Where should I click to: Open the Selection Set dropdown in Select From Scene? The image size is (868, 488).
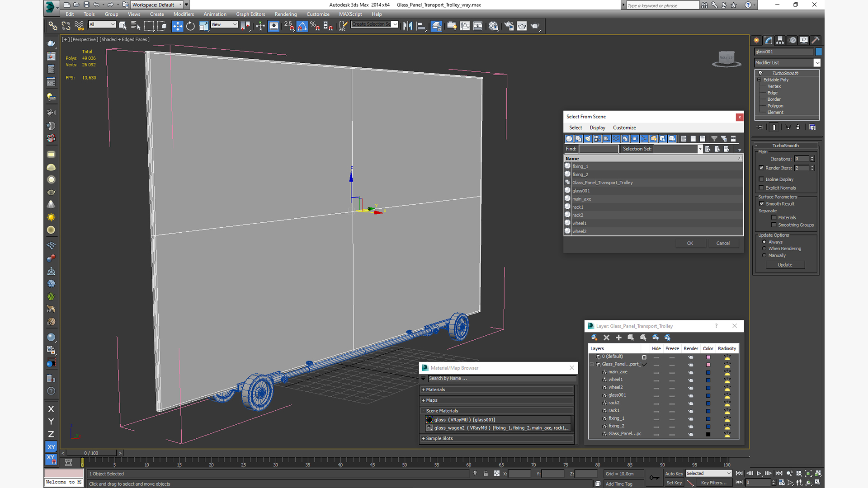(700, 149)
